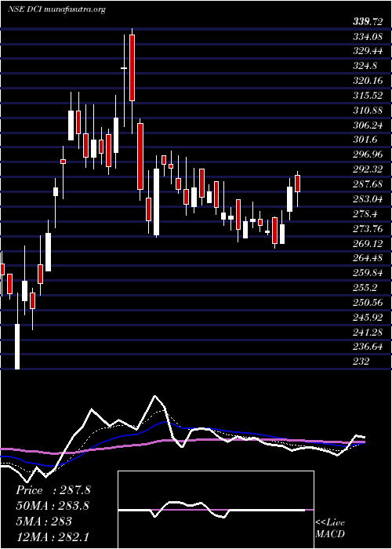Click the 269.12 price axis label

pyautogui.click(x=368, y=243)
